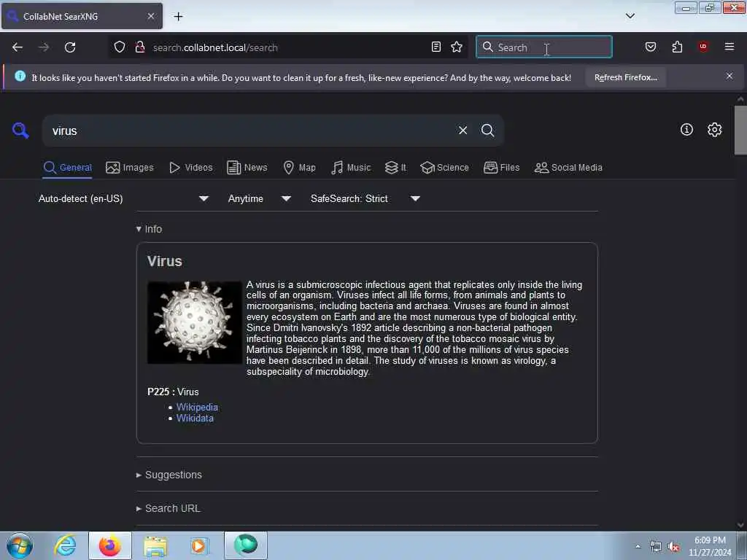Open the SearXNG about info icon
The width and height of the screenshot is (747, 560).
pos(686,130)
